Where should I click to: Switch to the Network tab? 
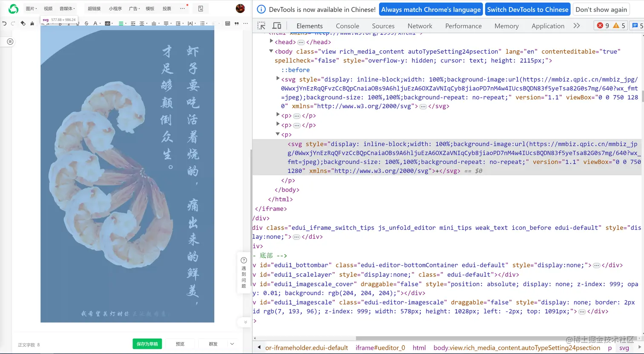pos(420,26)
